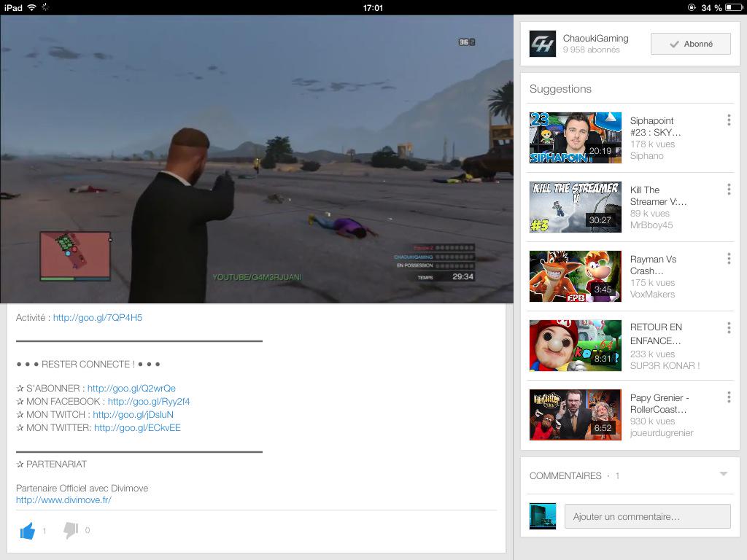Tap the Siphano channel name

[x=646, y=156]
